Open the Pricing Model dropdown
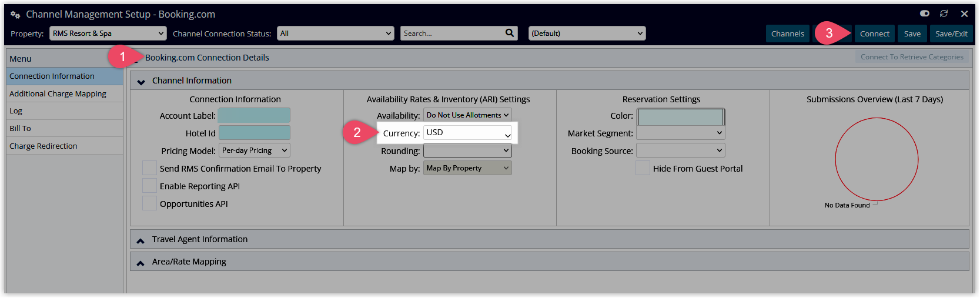Viewport: 980px width, 298px height. point(255,150)
